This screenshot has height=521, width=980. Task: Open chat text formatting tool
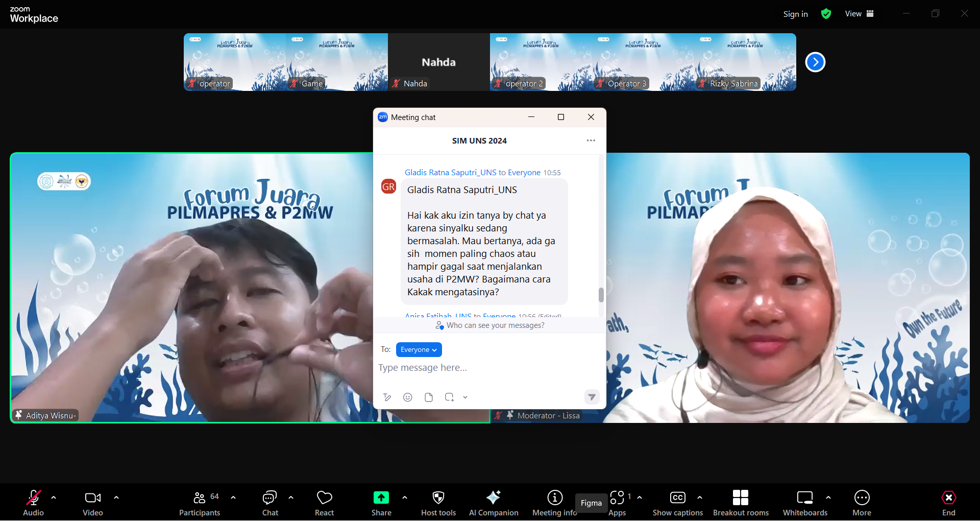pos(387,397)
